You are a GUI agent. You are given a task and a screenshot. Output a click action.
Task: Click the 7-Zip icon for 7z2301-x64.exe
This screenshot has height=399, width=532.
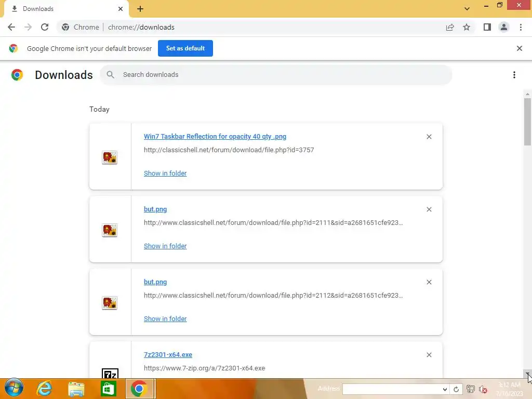click(110, 373)
